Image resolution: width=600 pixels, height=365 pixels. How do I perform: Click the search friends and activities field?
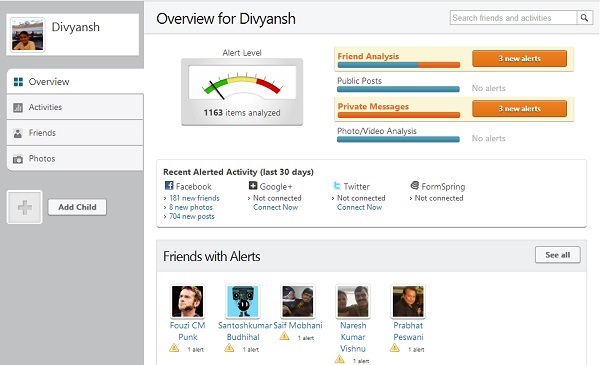[513, 18]
